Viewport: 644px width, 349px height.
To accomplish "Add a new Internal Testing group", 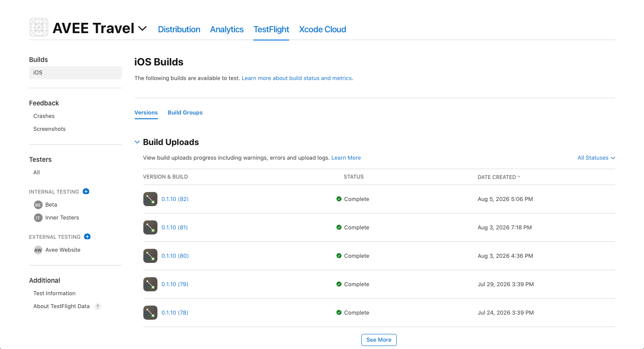I will click(x=86, y=191).
